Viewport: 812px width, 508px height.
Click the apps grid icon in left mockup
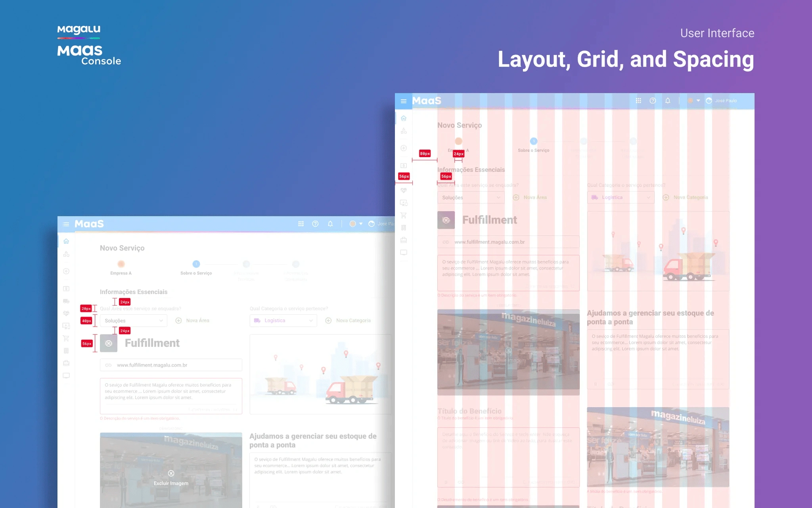[301, 224]
